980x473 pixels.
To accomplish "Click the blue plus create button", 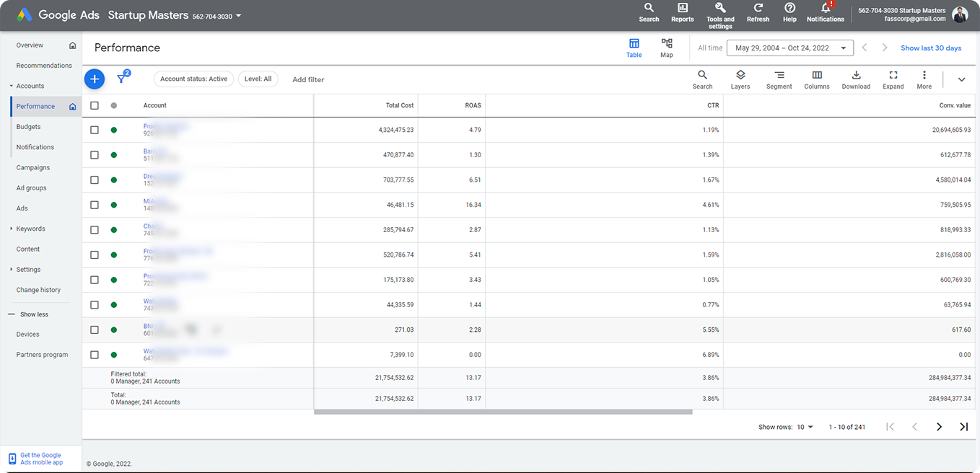I will (x=95, y=79).
